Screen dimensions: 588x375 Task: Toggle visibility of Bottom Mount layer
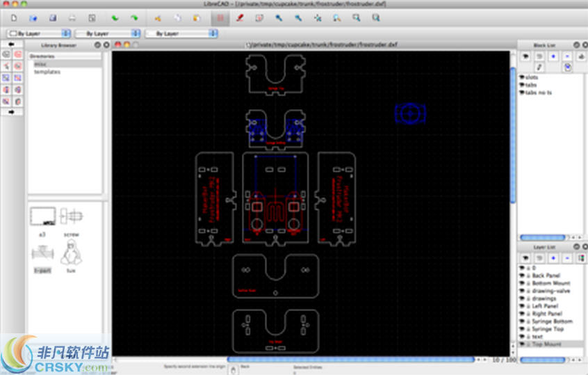coord(522,283)
